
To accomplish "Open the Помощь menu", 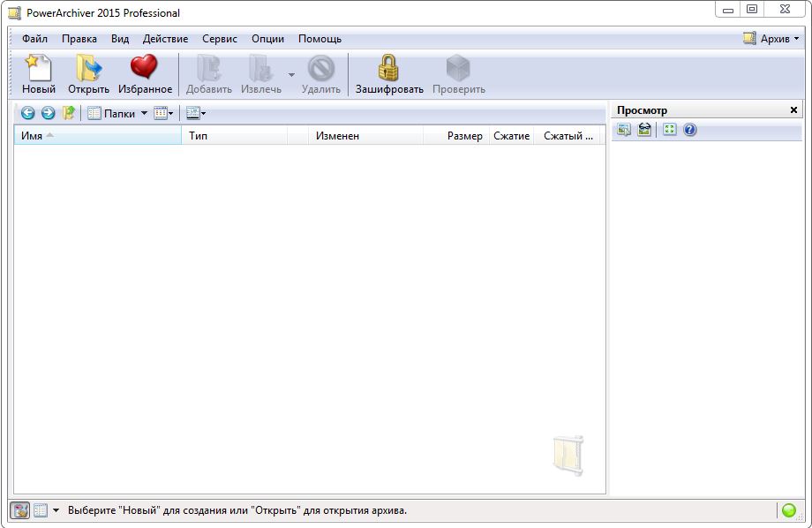I will pos(320,39).
